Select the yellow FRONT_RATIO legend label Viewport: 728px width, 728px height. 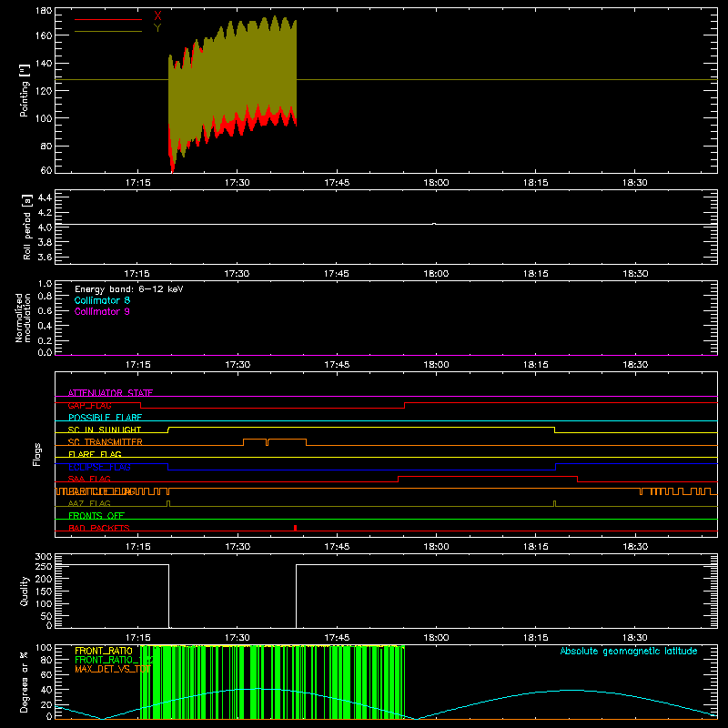pos(104,651)
